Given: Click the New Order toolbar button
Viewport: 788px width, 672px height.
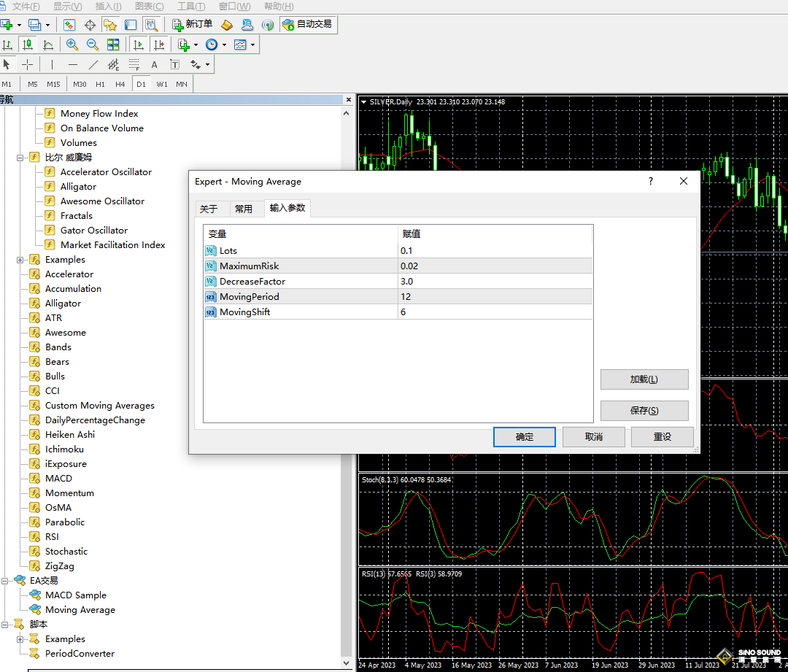Looking at the screenshot, I should pyautogui.click(x=193, y=24).
